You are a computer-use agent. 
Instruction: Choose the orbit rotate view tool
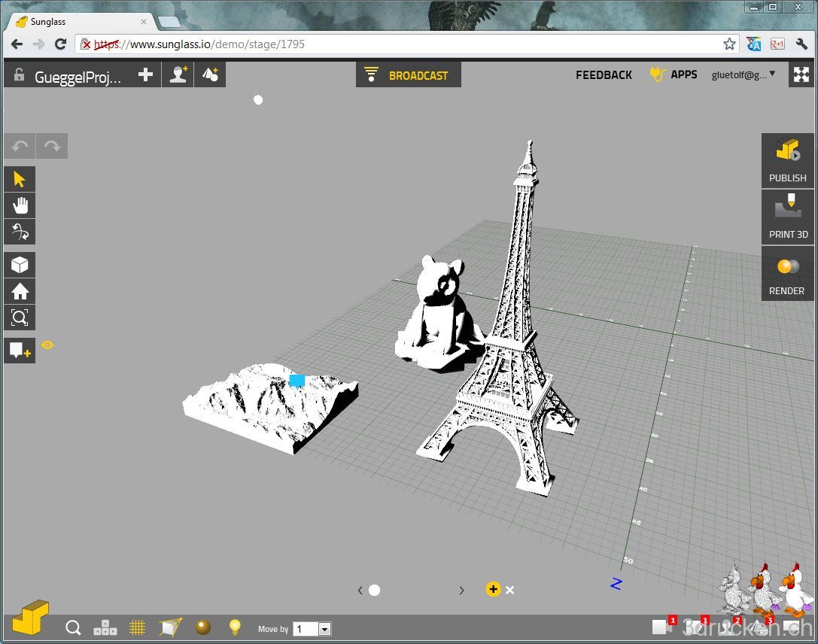20,232
